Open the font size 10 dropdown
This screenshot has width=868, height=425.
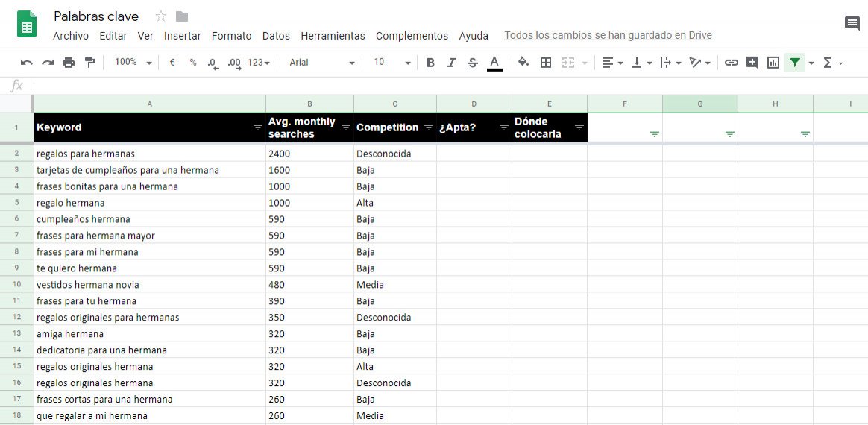point(392,63)
